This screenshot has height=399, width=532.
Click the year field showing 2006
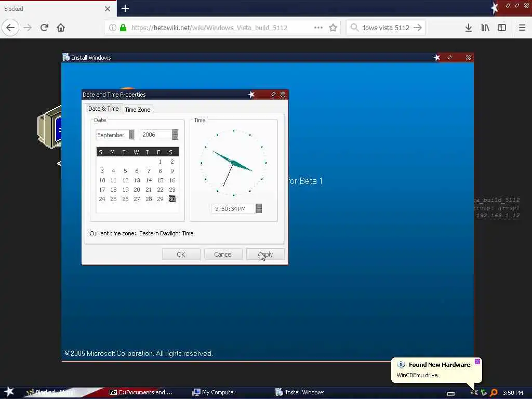click(x=156, y=135)
